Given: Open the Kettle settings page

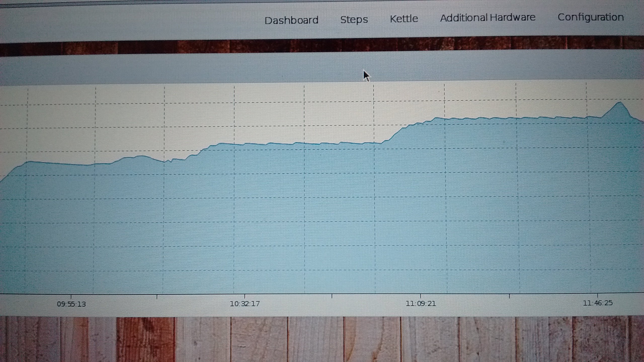Looking at the screenshot, I should point(404,19).
